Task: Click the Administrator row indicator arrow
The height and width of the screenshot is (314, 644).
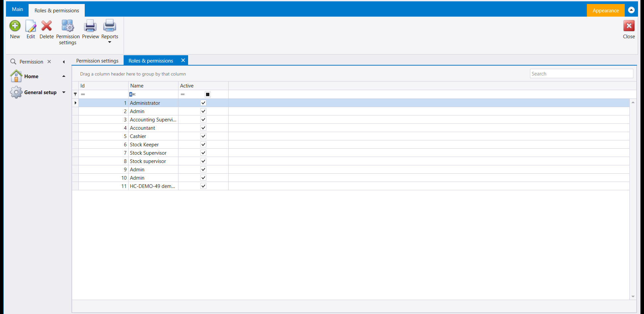Action: click(x=75, y=103)
